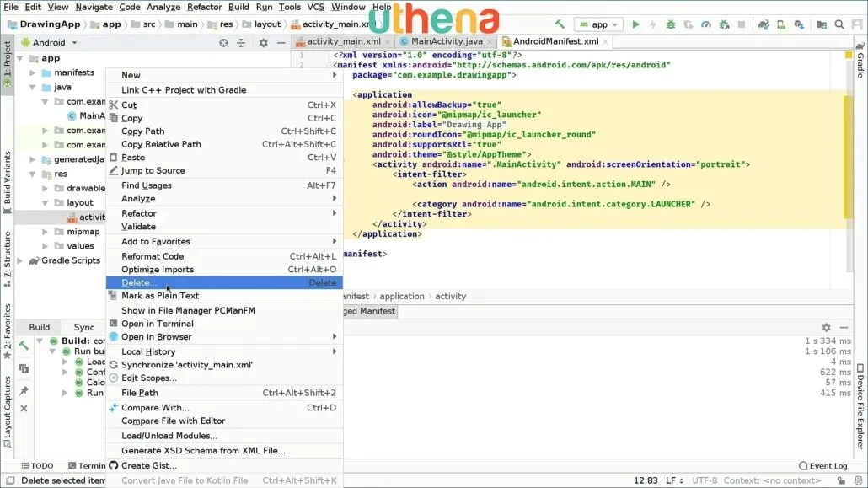Viewport: 868px width, 488px height.
Task: Click scroll-from-source target icon in Project panel
Action: coord(223,43)
